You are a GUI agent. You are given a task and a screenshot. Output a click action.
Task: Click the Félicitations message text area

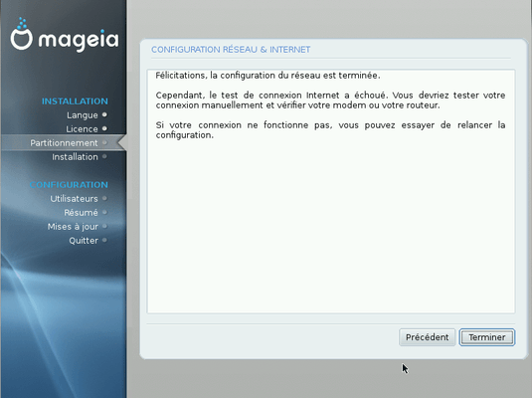coord(331,191)
